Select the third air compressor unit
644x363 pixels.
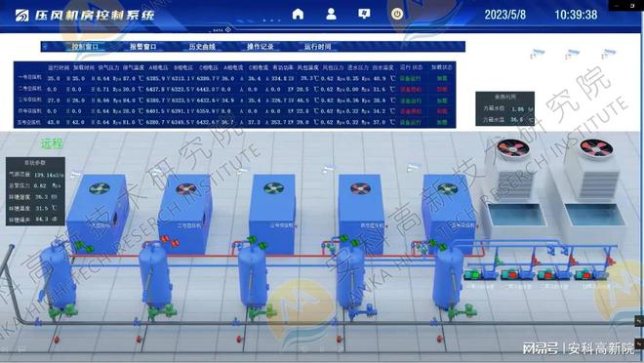click(x=272, y=214)
